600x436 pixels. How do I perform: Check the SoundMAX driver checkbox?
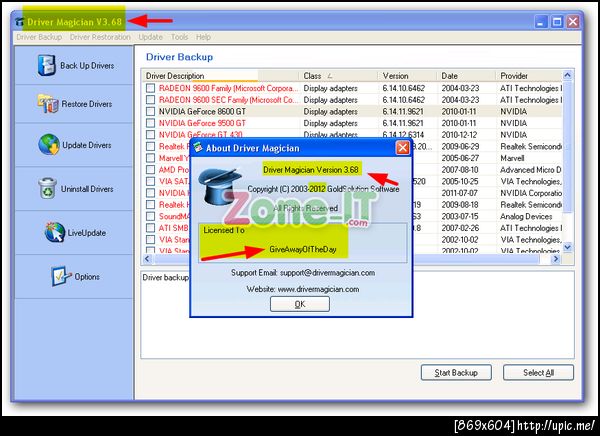point(150,216)
